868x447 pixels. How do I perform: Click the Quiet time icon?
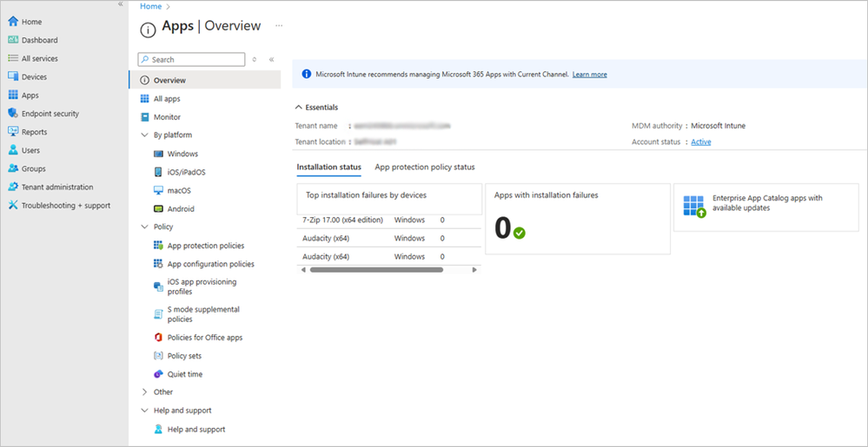pos(158,374)
